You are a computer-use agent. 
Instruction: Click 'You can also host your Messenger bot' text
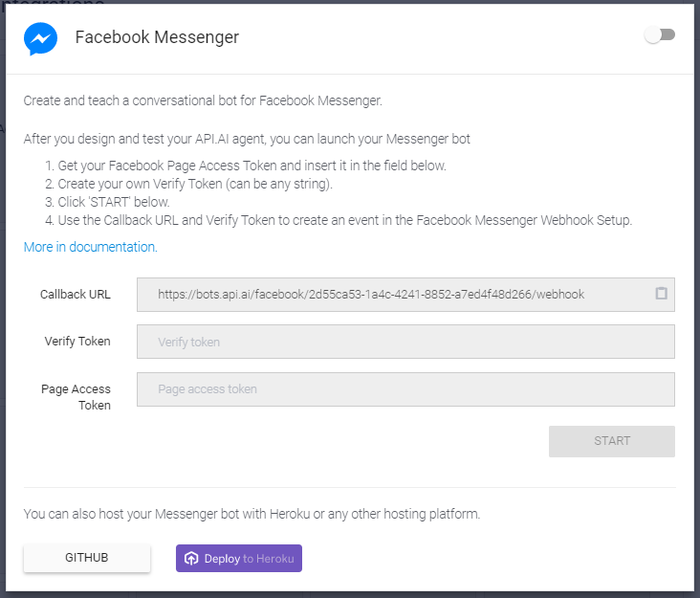[x=252, y=514]
